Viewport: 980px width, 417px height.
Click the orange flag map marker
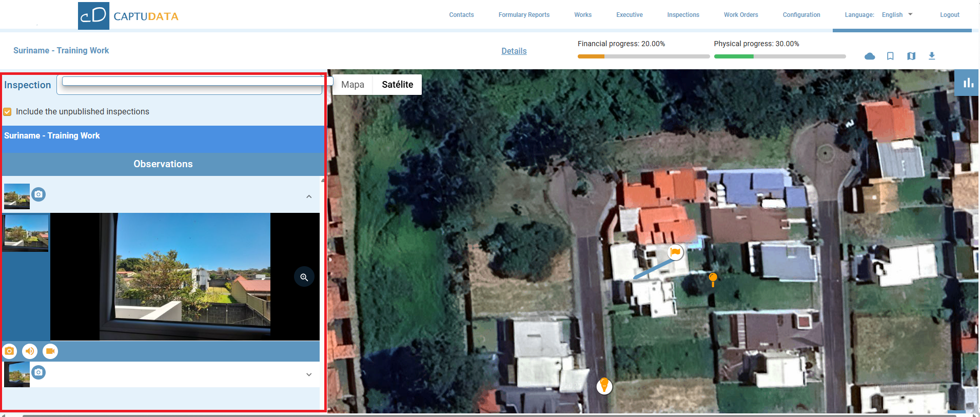(675, 252)
